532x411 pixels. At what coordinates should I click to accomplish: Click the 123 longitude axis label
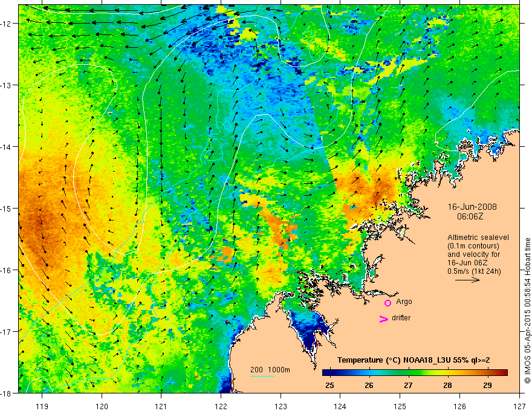pyautogui.click(x=281, y=406)
